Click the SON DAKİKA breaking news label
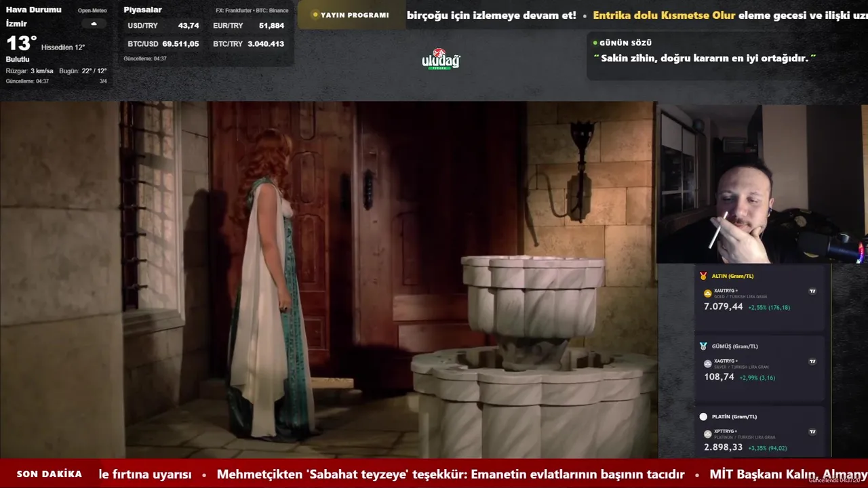This screenshot has width=868, height=488. 50,474
